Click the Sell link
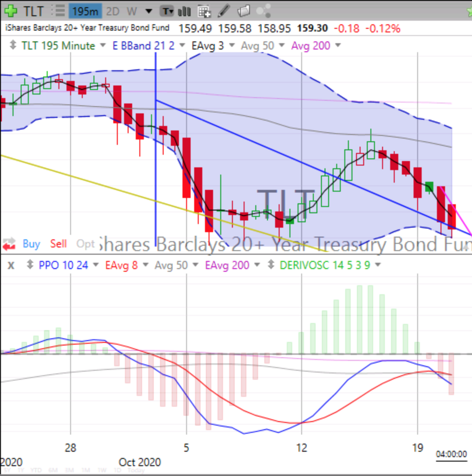Viewport: 472px width, 476px height. tap(58, 244)
